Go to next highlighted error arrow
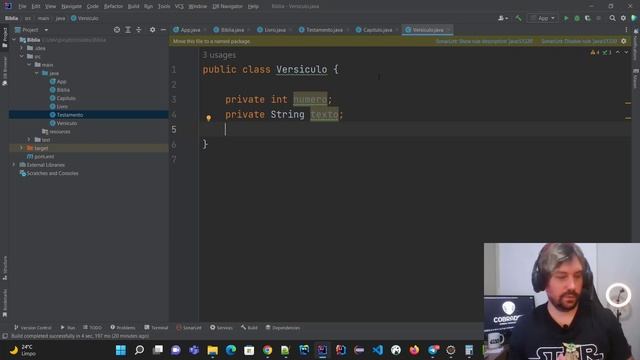This screenshot has height=360, width=640. point(626,52)
